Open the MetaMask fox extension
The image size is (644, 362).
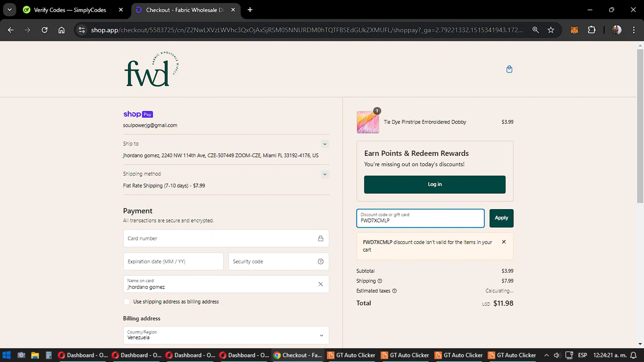click(574, 30)
